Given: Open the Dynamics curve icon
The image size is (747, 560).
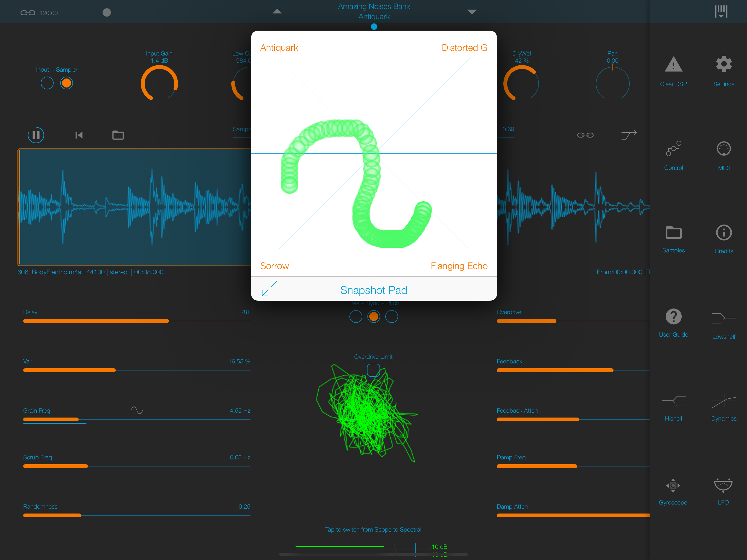Looking at the screenshot, I should tap(723, 401).
